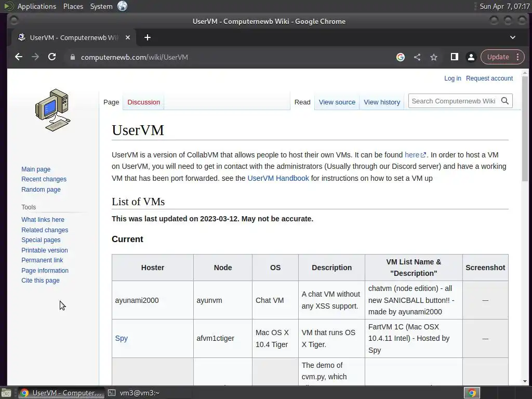Viewport: 532px width, 399px height.
Task: Click the 'Screenshot' column header
Action: [485, 268]
